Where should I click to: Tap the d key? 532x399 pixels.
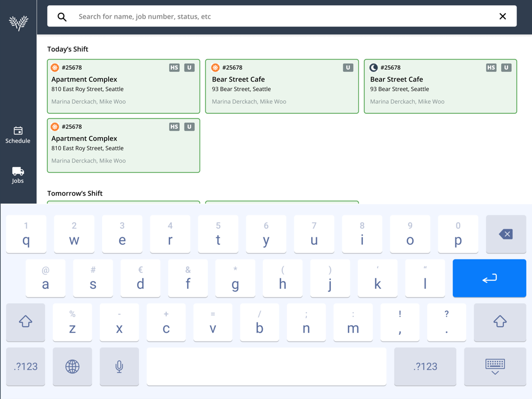point(140,278)
